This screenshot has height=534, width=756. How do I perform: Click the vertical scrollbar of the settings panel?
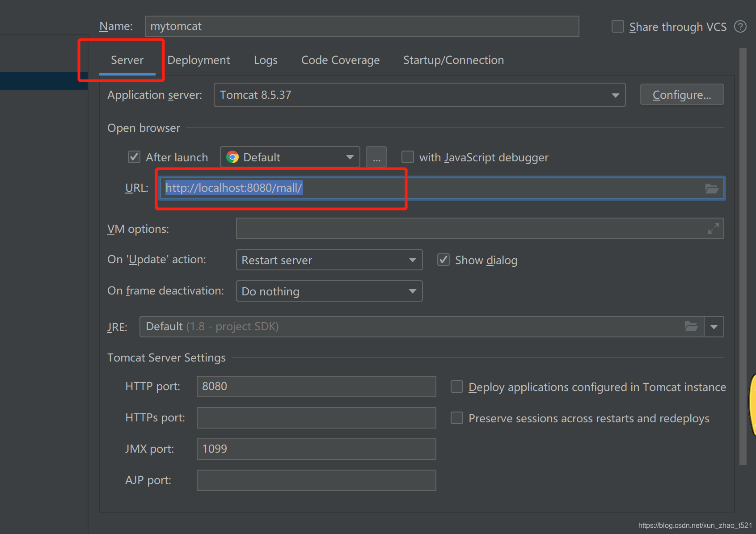click(743, 256)
